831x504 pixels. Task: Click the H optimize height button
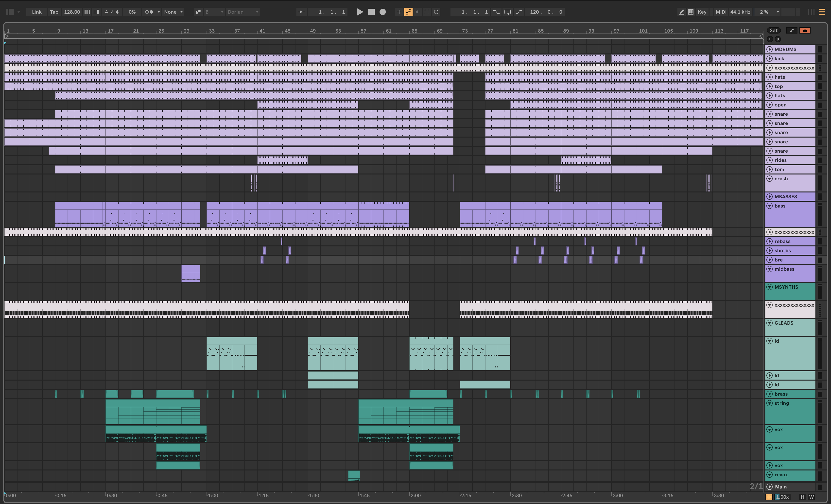[802, 496]
